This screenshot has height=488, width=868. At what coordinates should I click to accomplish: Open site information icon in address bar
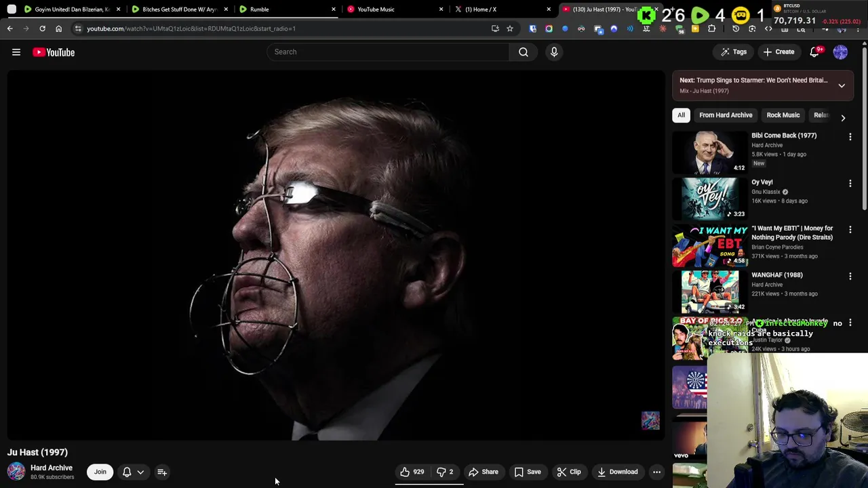point(78,28)
